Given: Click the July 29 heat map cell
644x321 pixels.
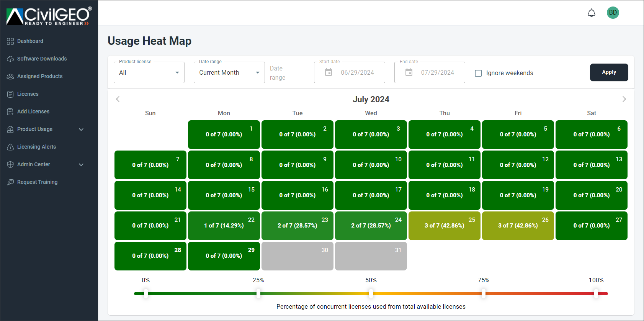Looking at the screenshot, I should coord(224,256).
